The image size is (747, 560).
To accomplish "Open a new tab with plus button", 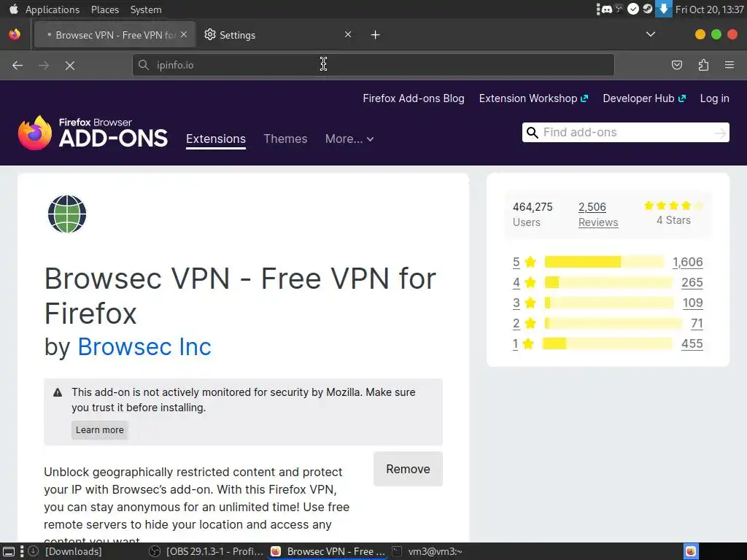I will pos(376,35).
